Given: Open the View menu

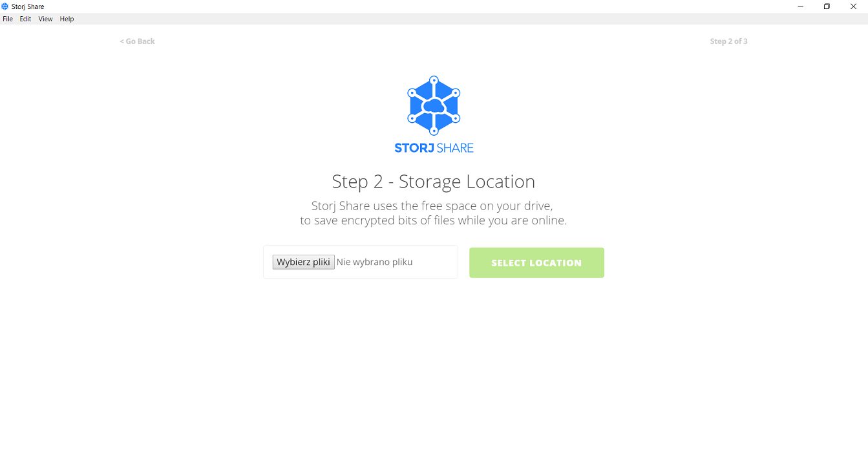Looking at the screenshot, I should click(45, 19).
